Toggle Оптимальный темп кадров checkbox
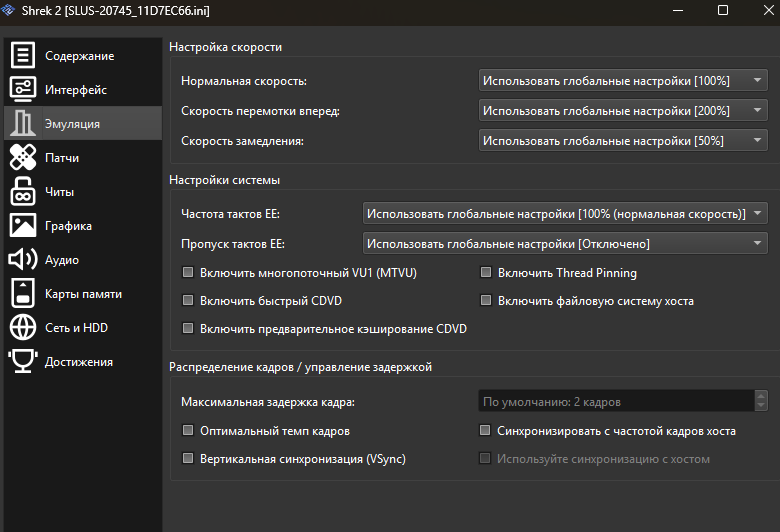Image resolution: width=780 pixels, height=532 pixels. (x=188, y=430)
